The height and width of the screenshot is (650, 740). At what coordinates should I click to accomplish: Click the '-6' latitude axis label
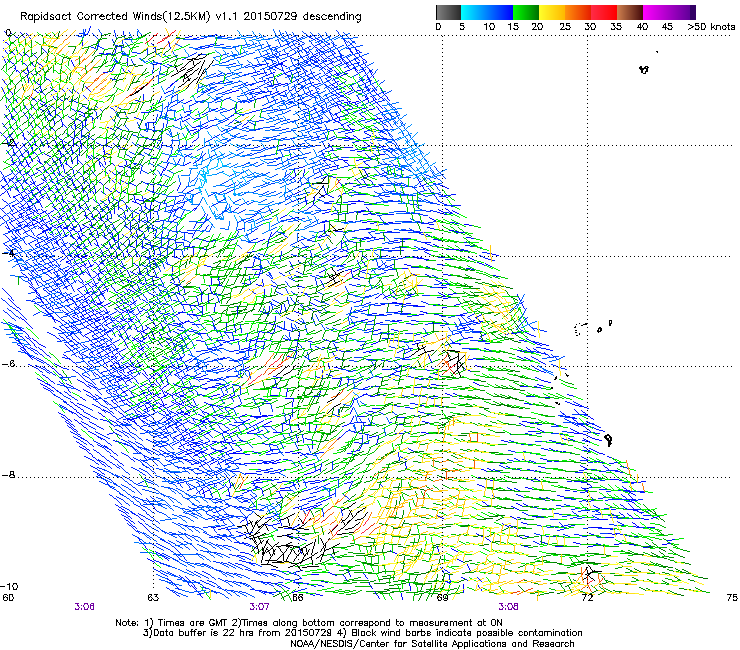point(8,364)
